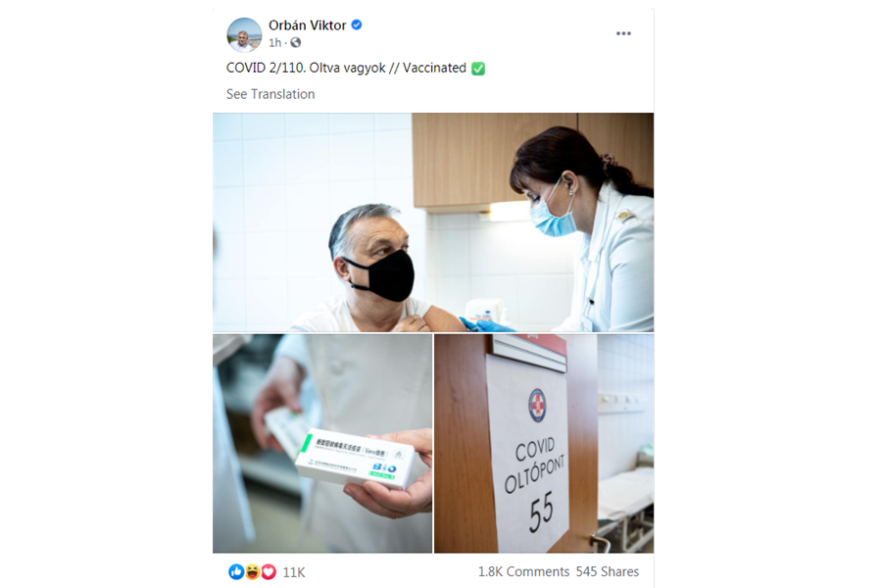
Task: View the 545 Shares list
Action: tap(608, 571)
